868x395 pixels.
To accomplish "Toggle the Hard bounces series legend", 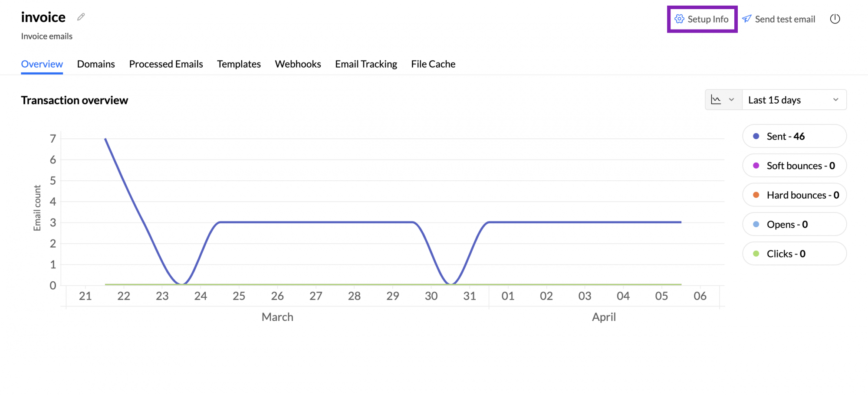I will [794, 195].
